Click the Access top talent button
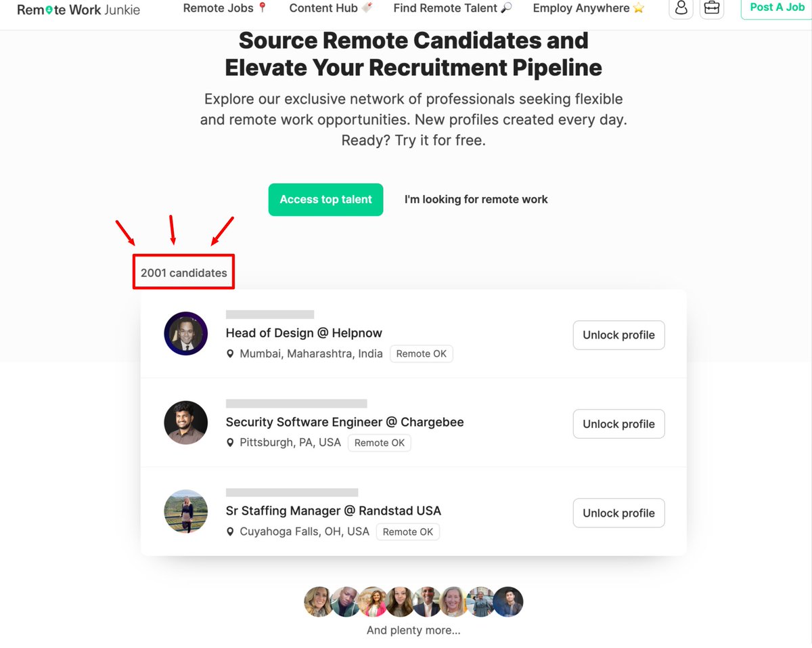 click(x=325, y=200)
